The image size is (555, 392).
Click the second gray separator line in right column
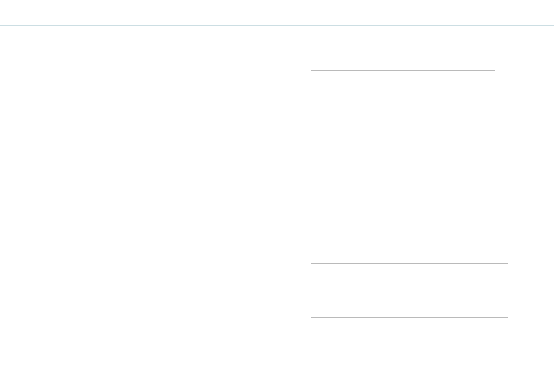(403, 134)
